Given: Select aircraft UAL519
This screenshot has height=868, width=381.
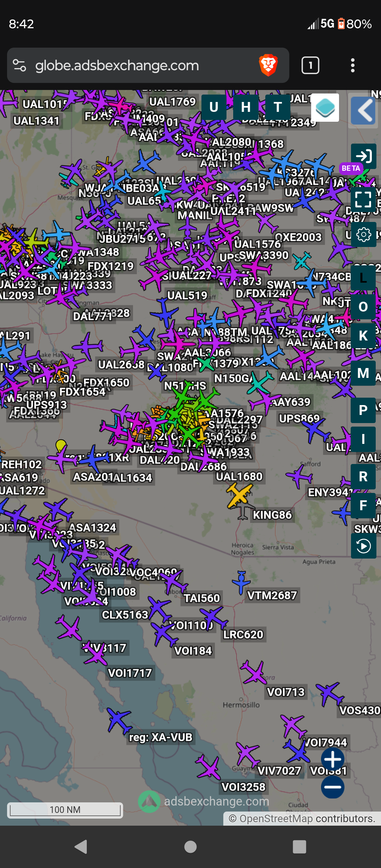Looking at the screenshot, I should coord(164,312).
